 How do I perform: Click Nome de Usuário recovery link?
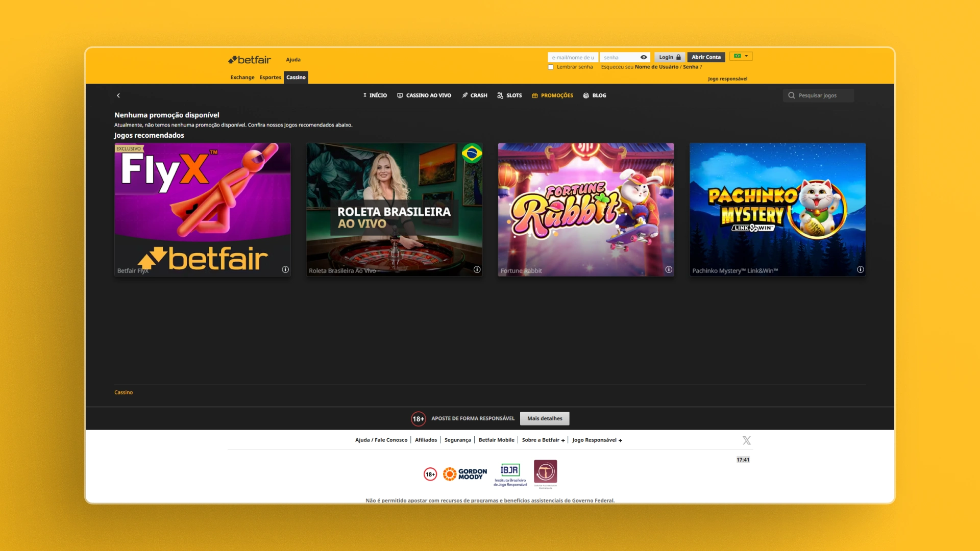(656, 67)
